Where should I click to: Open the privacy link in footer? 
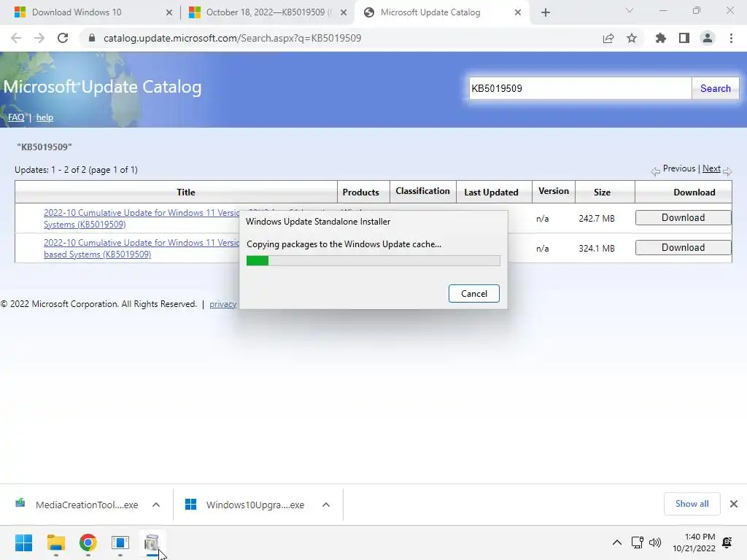pos(223,304)
